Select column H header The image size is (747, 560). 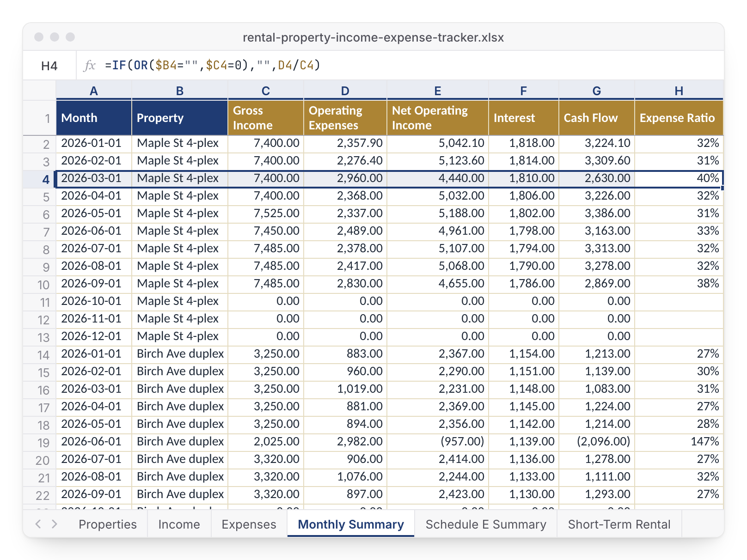point(679,91)
